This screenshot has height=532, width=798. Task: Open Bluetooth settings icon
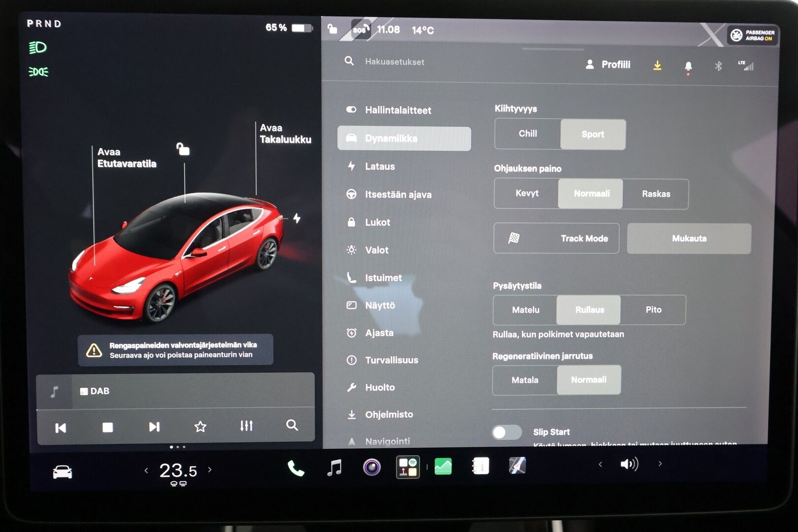tap(718, 66)
